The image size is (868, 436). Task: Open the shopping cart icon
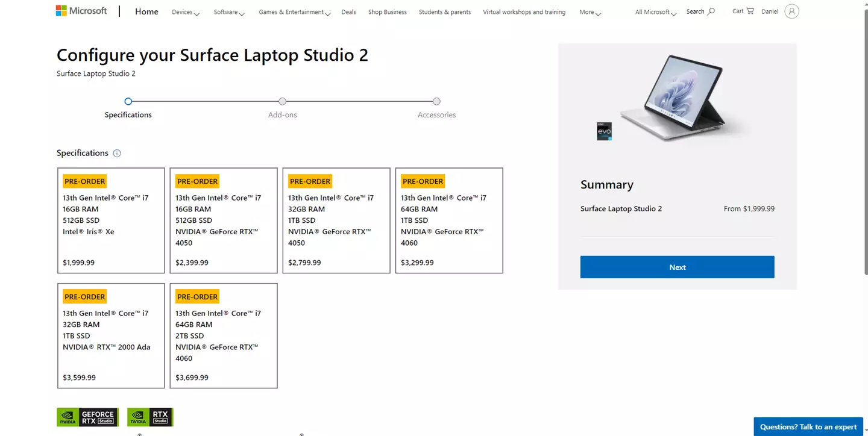(750, 11)
